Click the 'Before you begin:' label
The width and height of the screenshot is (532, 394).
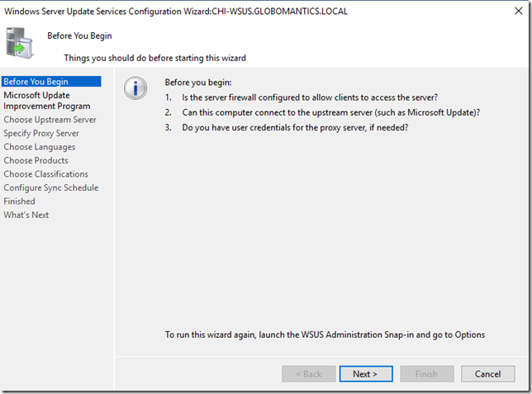(x=198, y=83)
